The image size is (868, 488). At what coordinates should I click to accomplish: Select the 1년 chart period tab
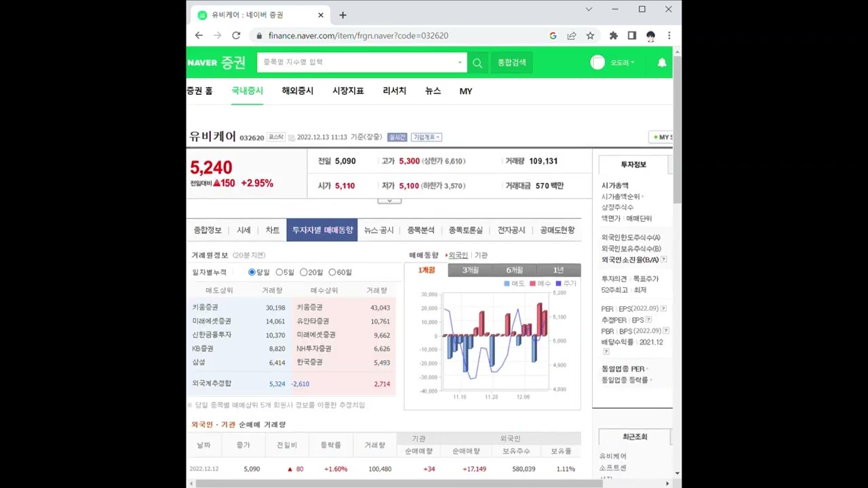[558, 270]
